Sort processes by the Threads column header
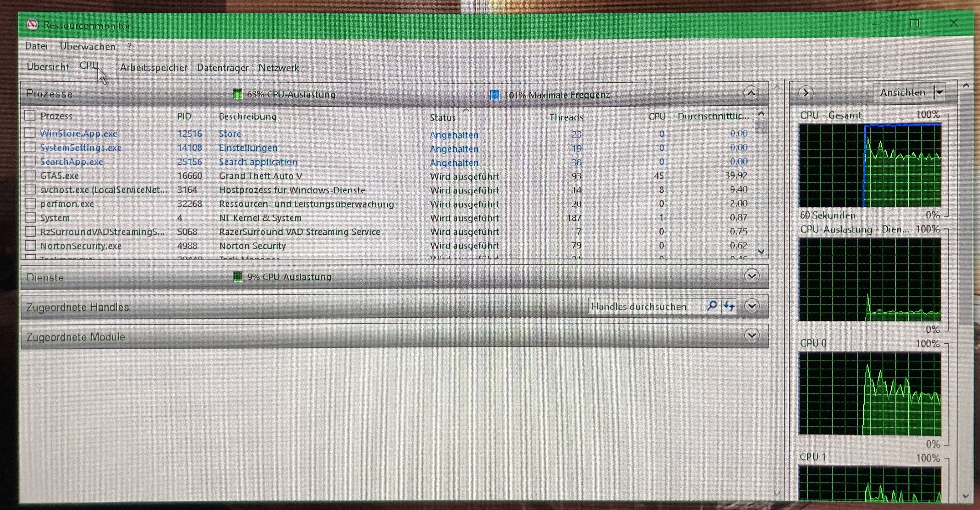The height and width of the screenshot is (510, 980). [x=566, y=117]
